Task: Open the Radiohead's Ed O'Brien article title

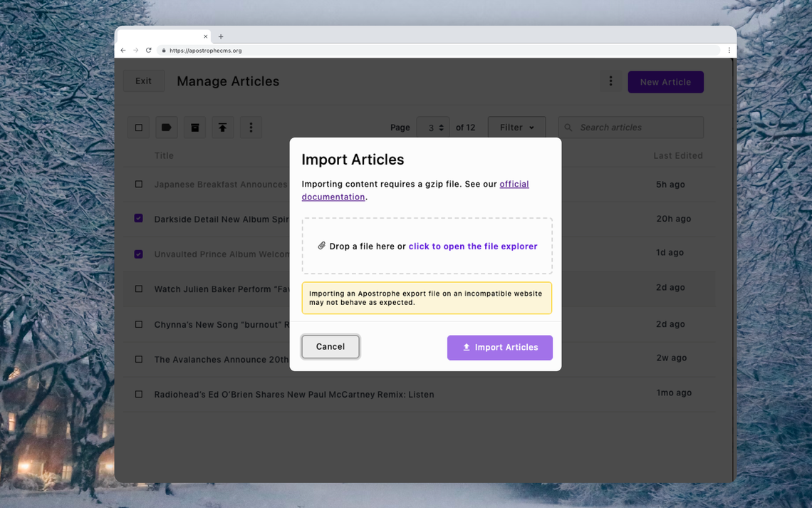Action: (x=294, y=395)
